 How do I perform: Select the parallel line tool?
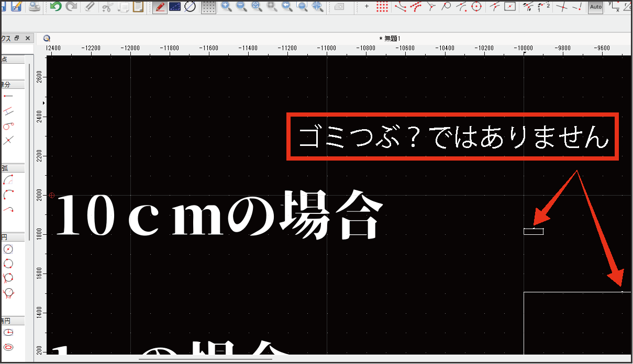pyautogui.click(x=8, y=111)
